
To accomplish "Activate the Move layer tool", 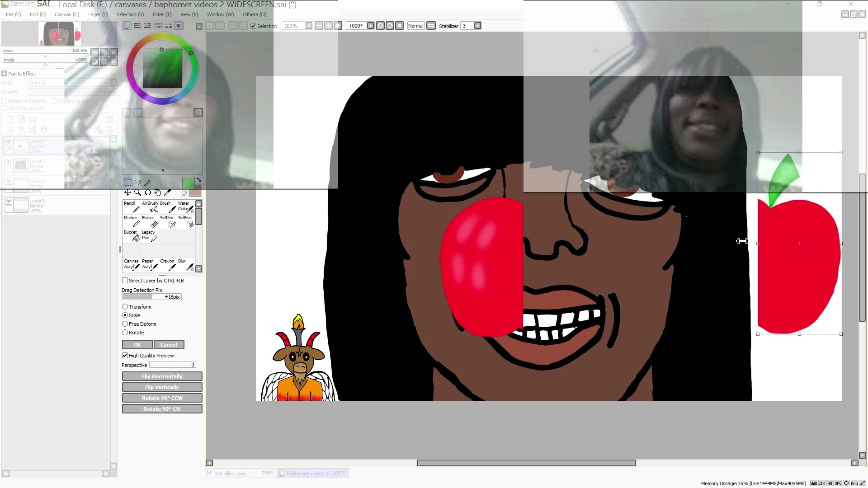I will click(x=128, y=192).
